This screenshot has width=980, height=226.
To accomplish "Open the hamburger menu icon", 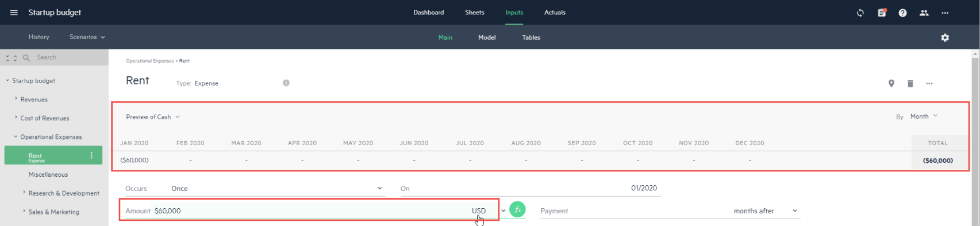I will pyautogui.click(x=14, y=13).
